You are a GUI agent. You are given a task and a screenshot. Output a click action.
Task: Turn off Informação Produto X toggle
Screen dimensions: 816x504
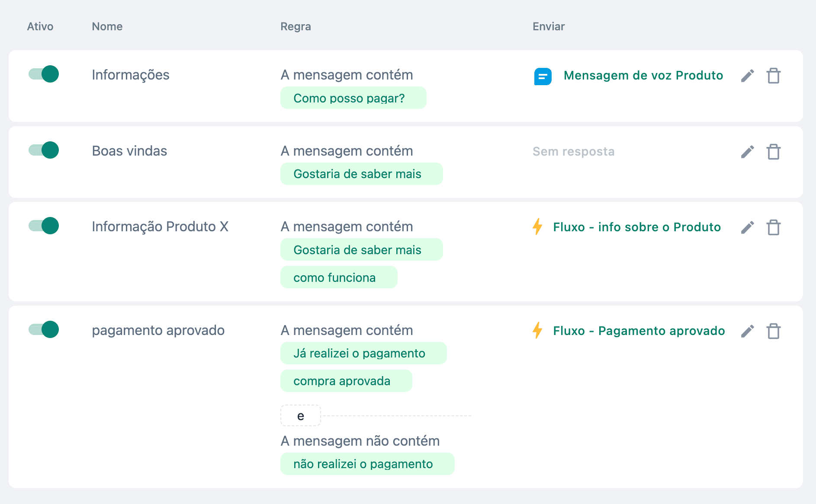(x=44, y=226)
